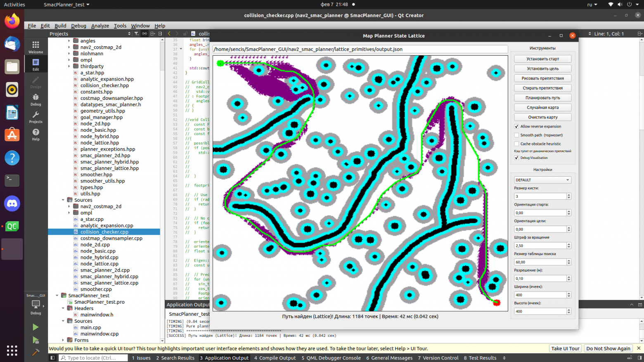Screen dimensions: 644x362
Task: Open Welcome mode in Qt Creator sidebar
Action: tap(36, 46)
